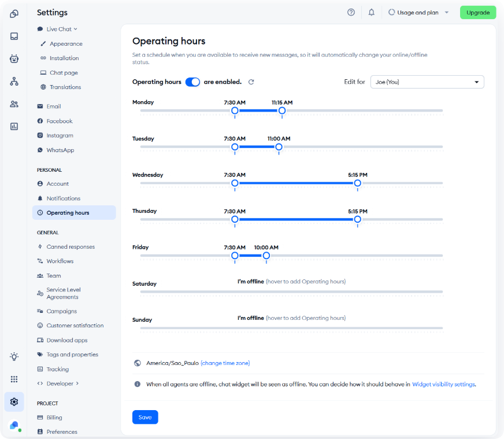Open the chatbot icon in left rail
Viewport: 504px width, 439px height.
14,58
